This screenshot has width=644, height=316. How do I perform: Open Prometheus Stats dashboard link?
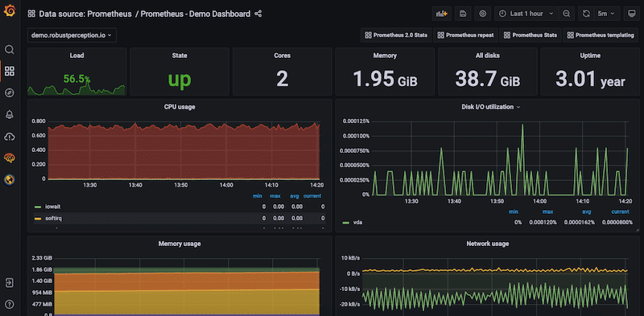(530, 35)
